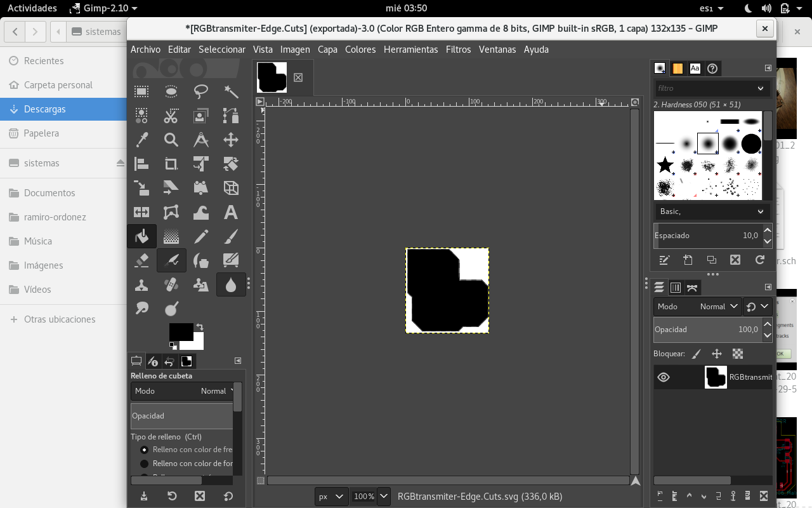Select the Dodge/Burn tool
This screenshot has height=508, width=812.
point(171,309)
